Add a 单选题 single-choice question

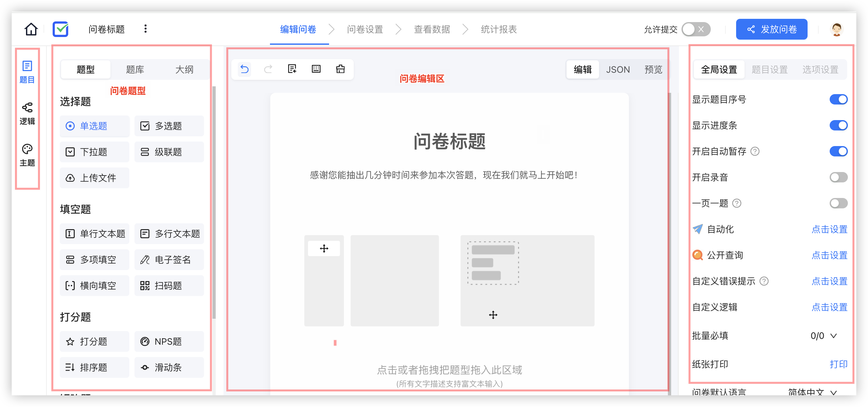pyautogui.click(x=95, y=126)
